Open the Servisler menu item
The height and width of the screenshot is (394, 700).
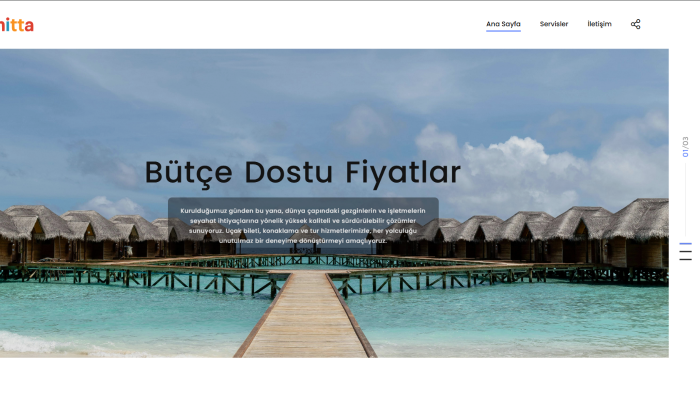tap(554, 24)
